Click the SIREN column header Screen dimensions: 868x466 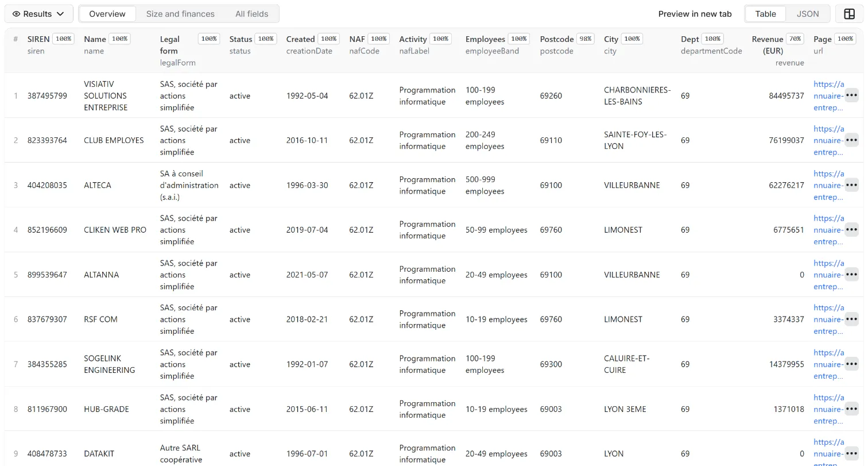(38, 39)
